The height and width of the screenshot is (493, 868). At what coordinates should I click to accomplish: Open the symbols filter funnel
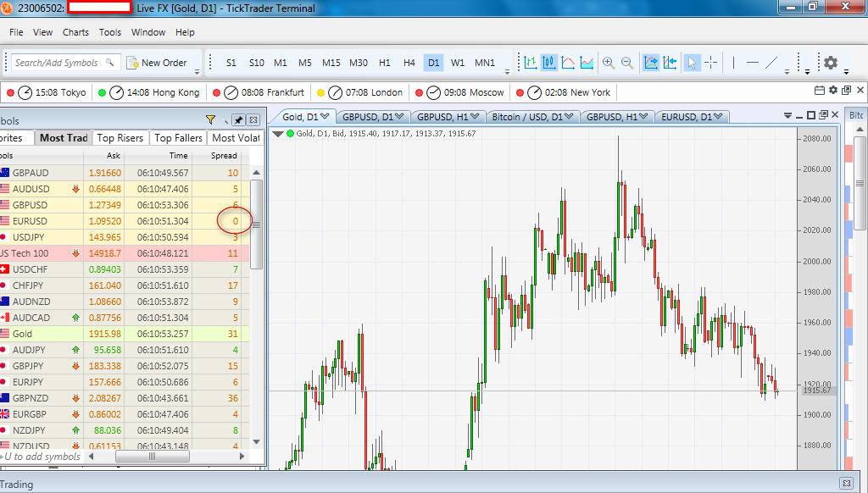[x=210, y=119]
